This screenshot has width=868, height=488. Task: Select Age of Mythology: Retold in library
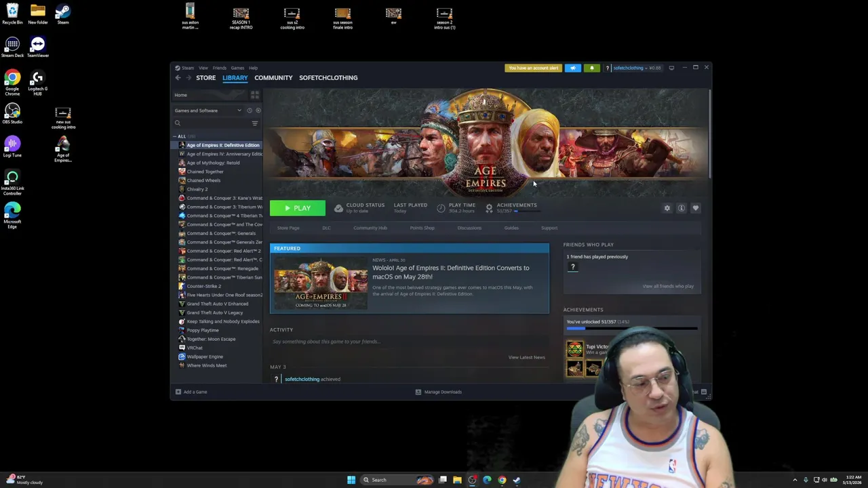(x=213, y=163)
